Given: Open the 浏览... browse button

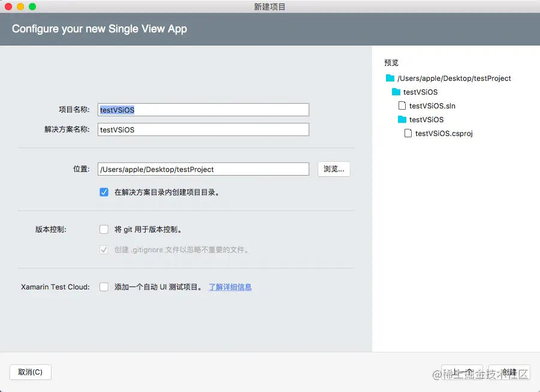Looking at the screenshot, I should 334,169.
